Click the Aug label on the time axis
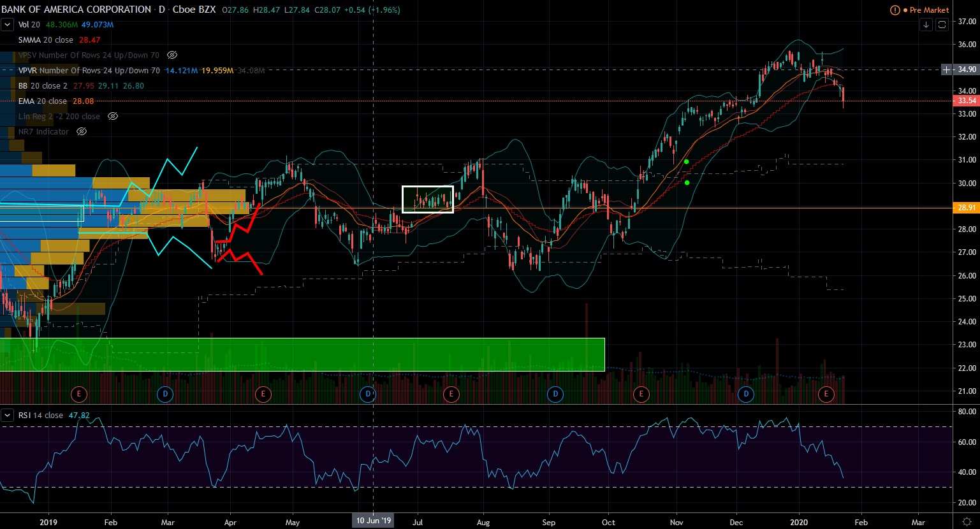The image size is (980, 529). click(x=483, y=522)
